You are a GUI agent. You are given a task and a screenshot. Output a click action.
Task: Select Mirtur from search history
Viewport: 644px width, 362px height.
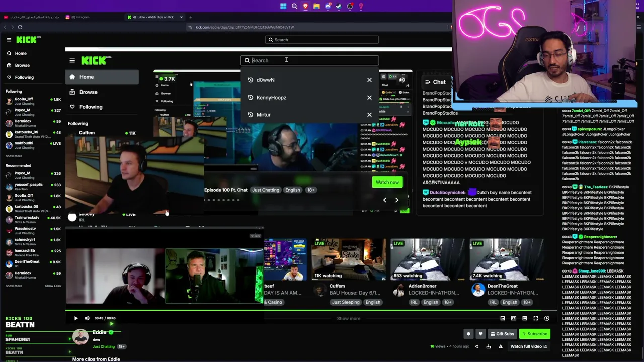[263, 115]
